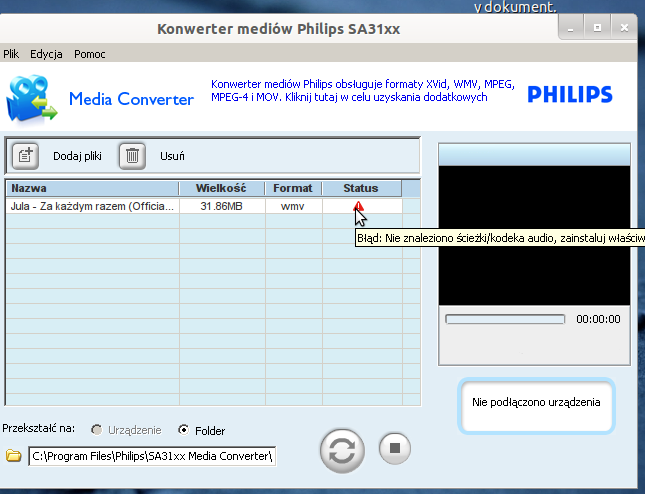Click the 00:00:00 time display
Viewport: 645px width, 494px height.
tap(598, 319)
